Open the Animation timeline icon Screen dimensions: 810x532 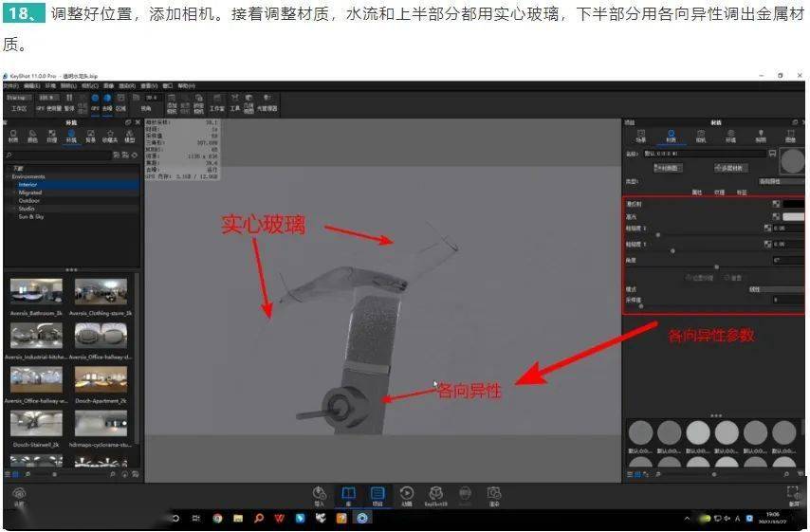click(x=407, y=495)
